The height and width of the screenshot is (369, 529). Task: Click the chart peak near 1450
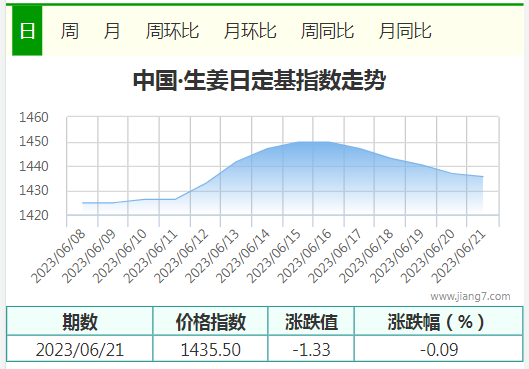314,142
